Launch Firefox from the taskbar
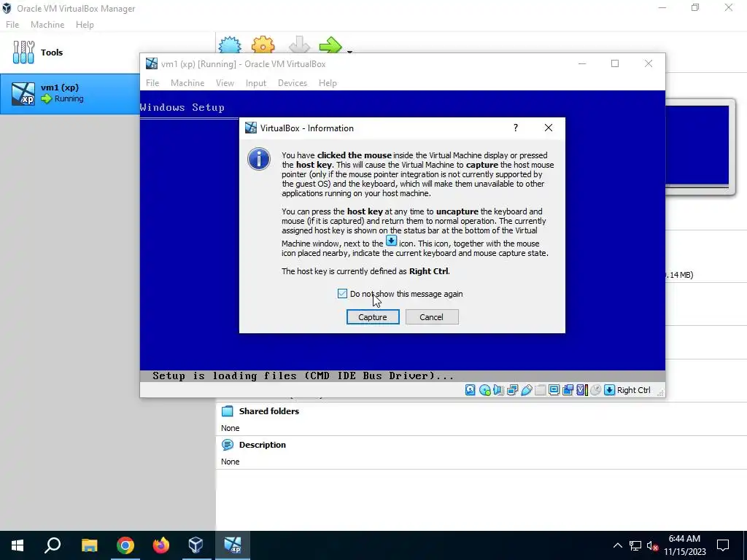 [x=161, y=545]
